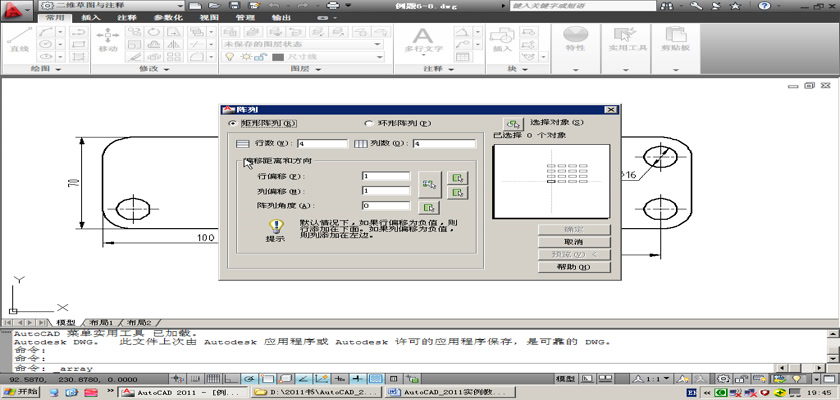Image resolution: width=840 pixels, height=400 pixels.
Task: Open the layout tab 布局1
Action: click(102, 323)
